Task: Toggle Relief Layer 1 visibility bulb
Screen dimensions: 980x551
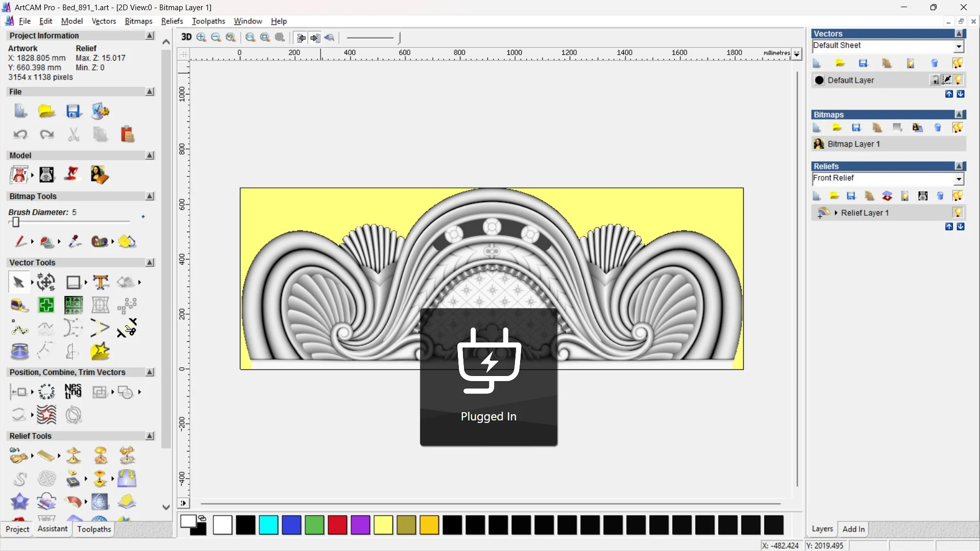Action: click(958, 213)
